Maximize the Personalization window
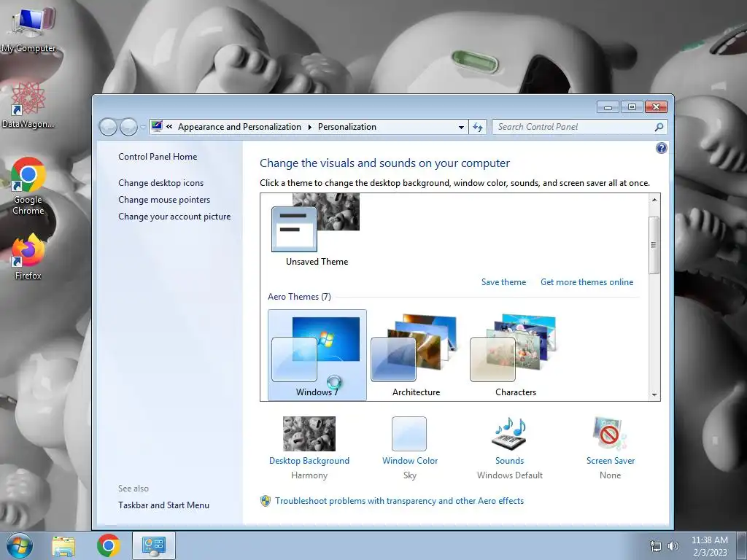Image resolution: width=747 pixels, height=560 pixels. coord(632,107)
